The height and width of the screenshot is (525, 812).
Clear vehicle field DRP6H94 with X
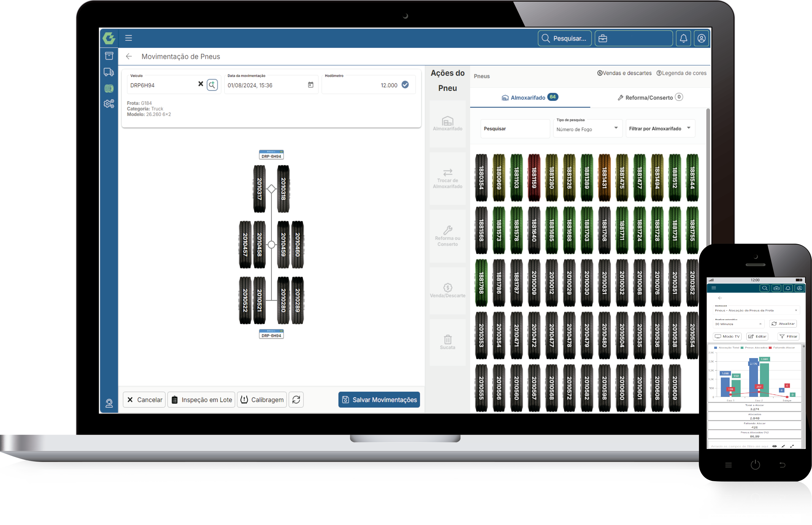click(201, 84)
